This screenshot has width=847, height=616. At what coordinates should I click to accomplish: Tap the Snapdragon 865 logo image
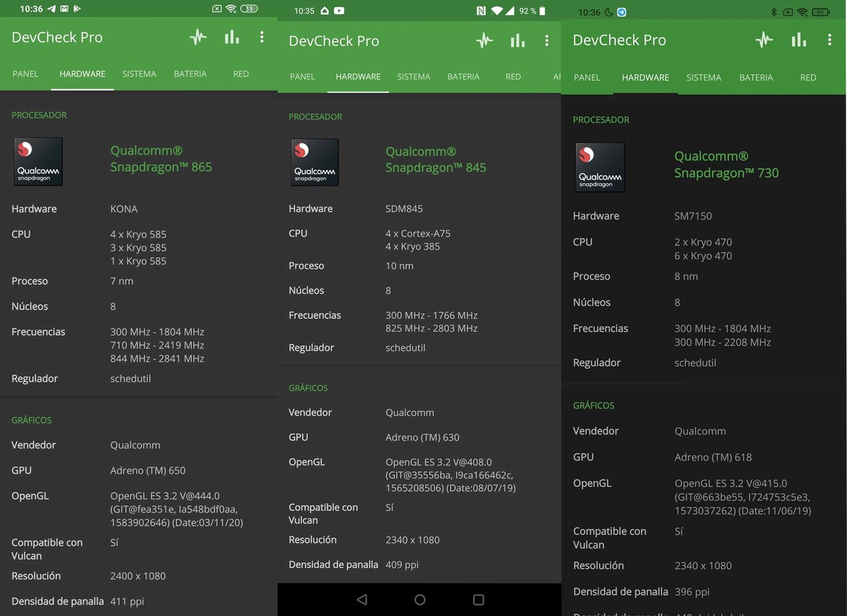click(x=38, y=161)
